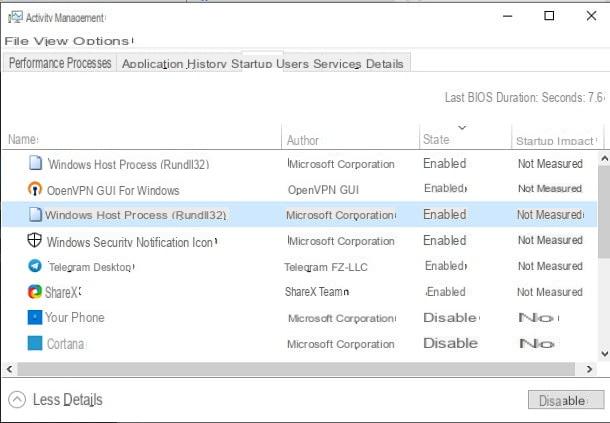Sort by the Name column header
Screen dimensions: 610x423
pyautogui.click(x=23, y=139)
